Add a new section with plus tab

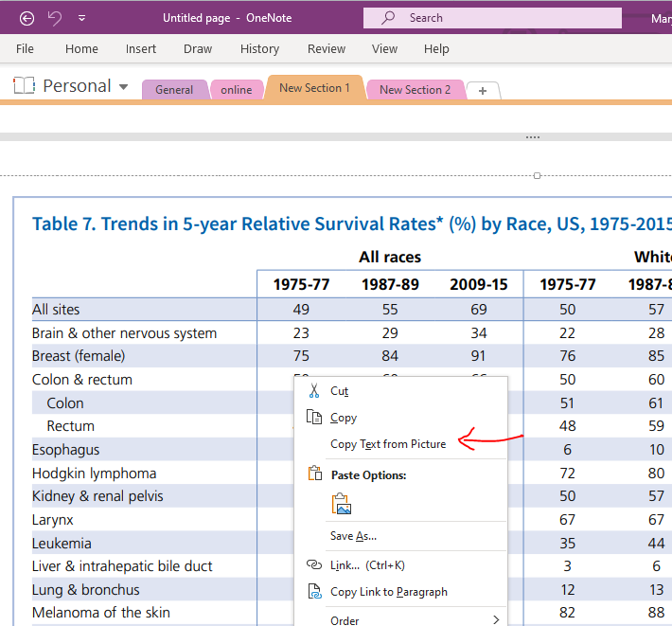tap(483, 91)
